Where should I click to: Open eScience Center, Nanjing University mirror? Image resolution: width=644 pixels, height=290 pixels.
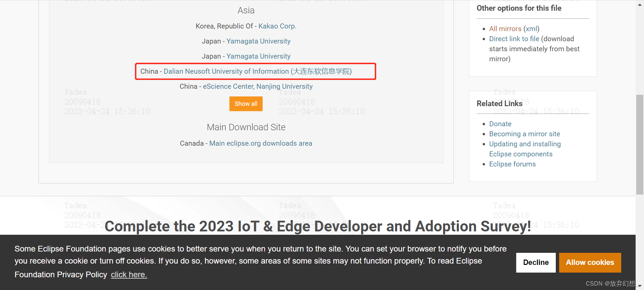coord(258,86)
